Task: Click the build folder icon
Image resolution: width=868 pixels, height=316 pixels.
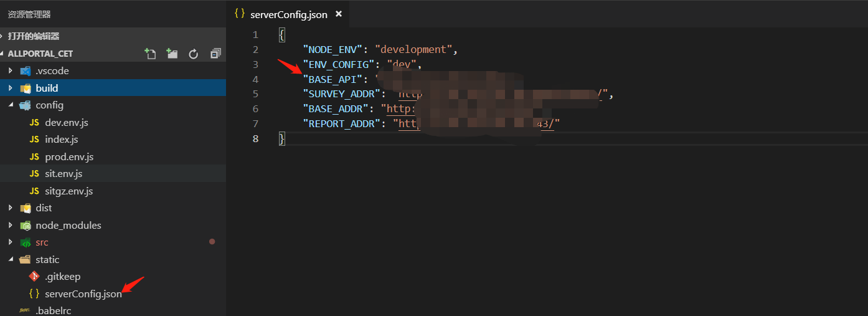Action: [26, 88]
